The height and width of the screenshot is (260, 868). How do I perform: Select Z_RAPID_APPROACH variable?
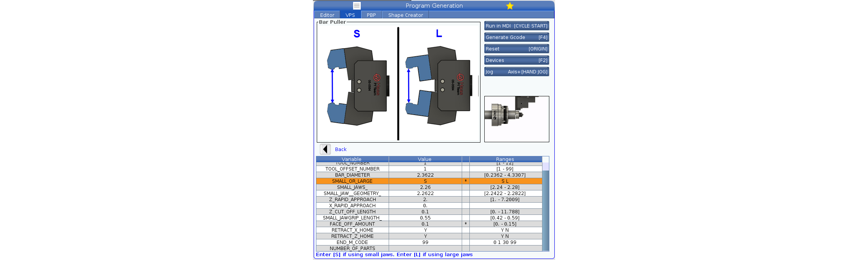tap(352, 200)
